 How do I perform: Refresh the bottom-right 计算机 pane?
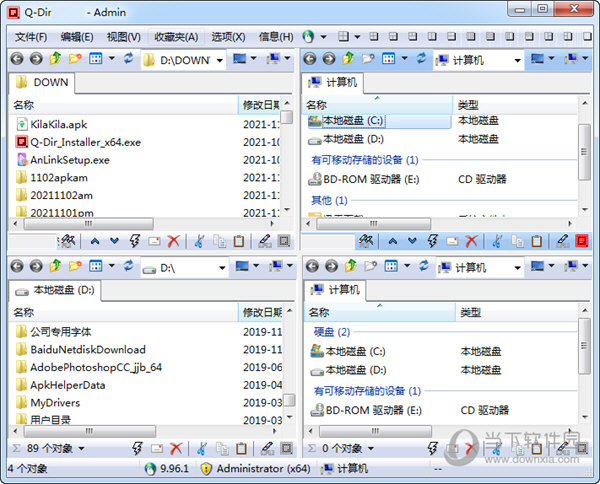(x=424, y=266)
